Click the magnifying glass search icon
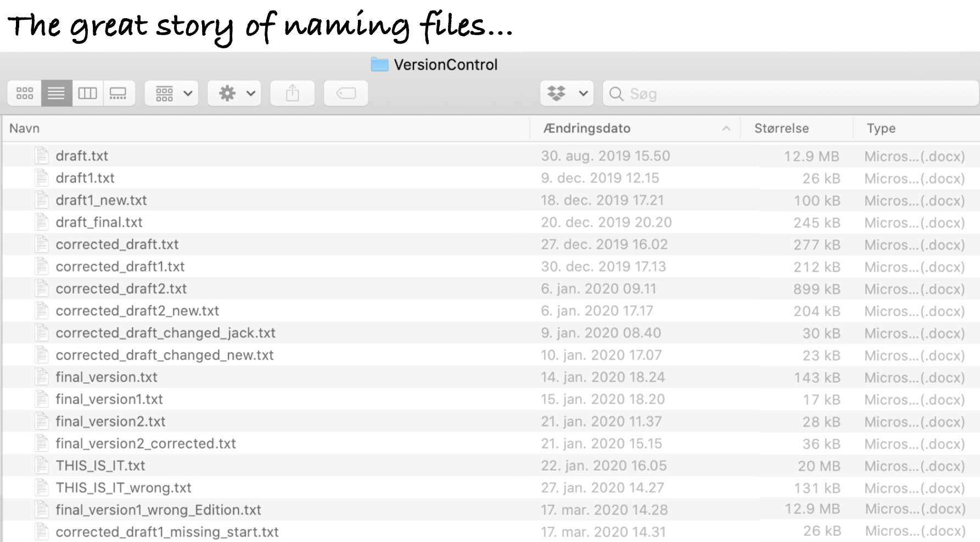 click(616, 94)
